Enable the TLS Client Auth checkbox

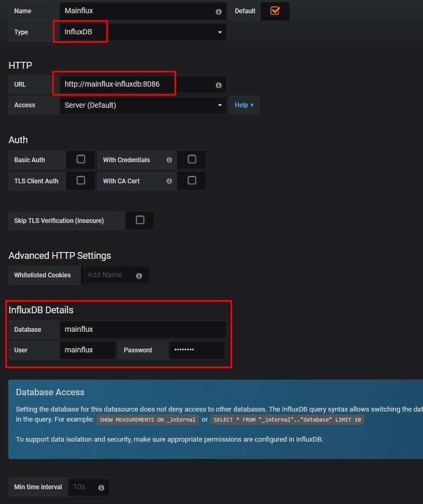tap(81, 180)
